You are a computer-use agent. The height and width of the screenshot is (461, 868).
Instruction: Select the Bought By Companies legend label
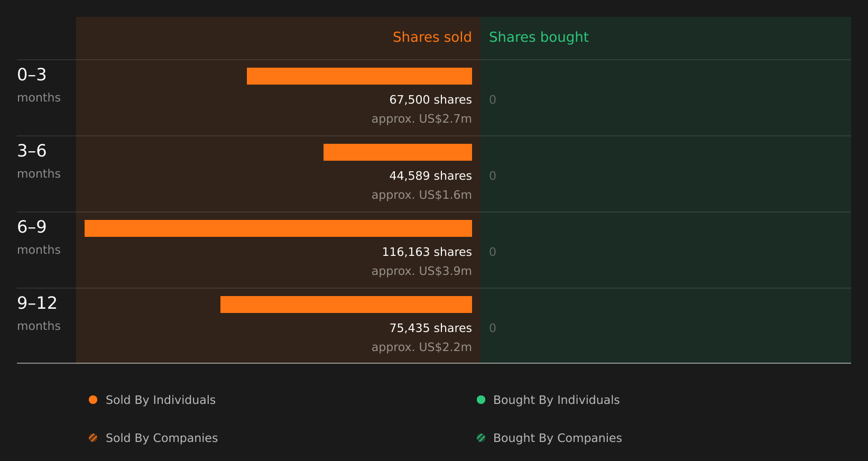[558, 438]
